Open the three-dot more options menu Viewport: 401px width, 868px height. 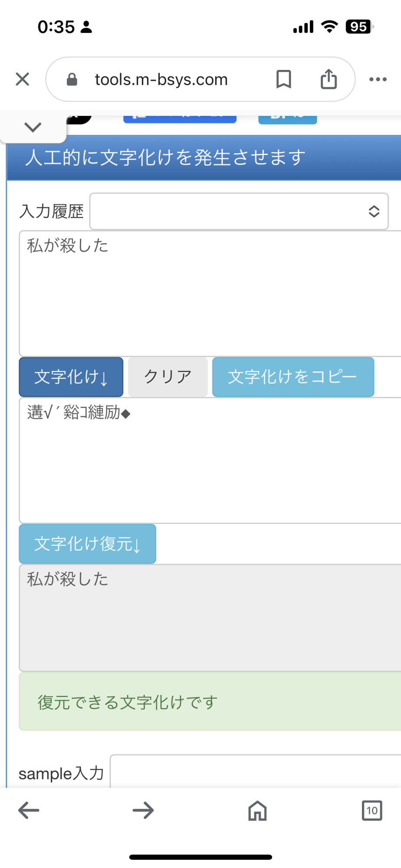coord(378,79)
